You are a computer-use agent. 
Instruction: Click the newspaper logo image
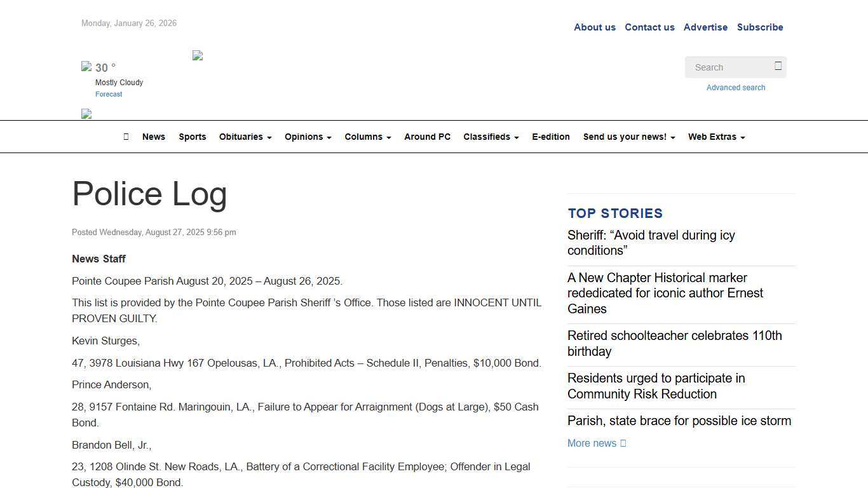(198, 56)
